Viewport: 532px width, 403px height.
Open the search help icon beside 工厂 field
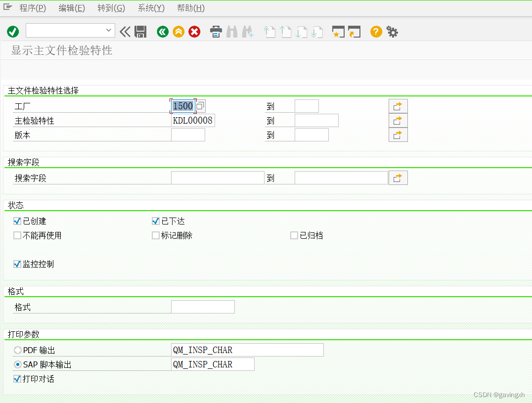click(201, 106)
